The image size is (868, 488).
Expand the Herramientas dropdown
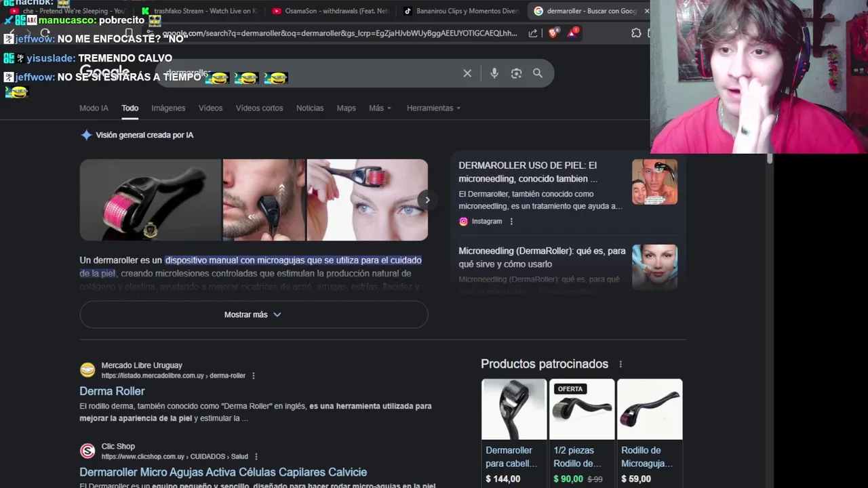click(433, 108)
